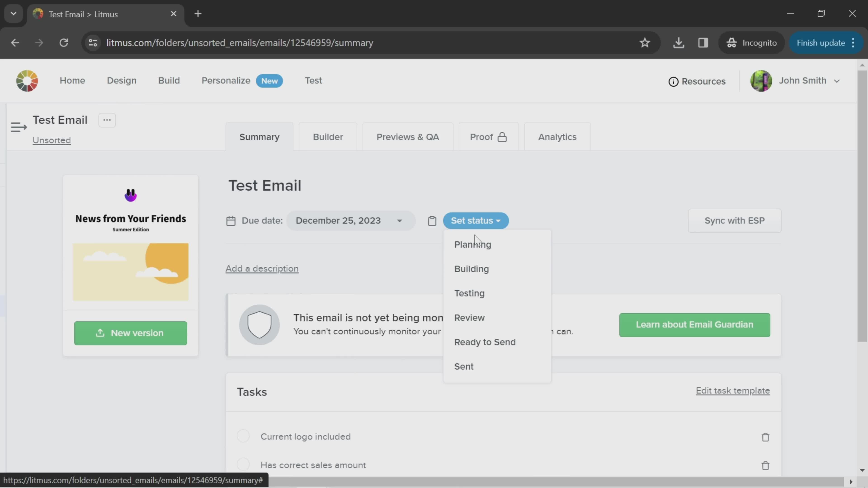The height and width of the screenshot is (488, 868).
Task: Switch to the Builder tab
Action: [328, 137]
